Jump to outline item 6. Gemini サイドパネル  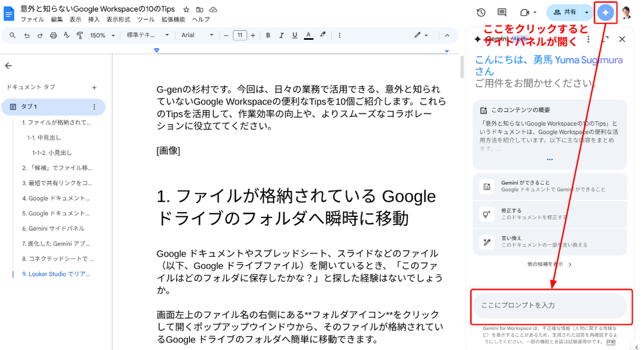pos(53,228)
